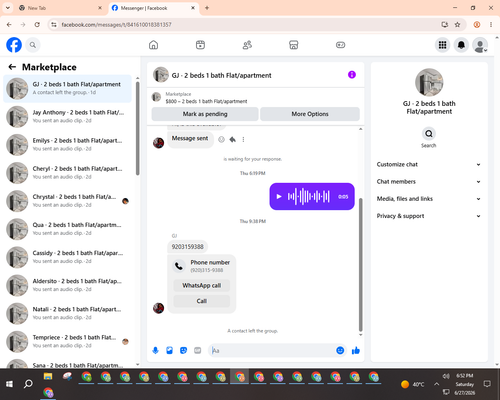The width and height of the screenshot is (500, 400).
Task: Open File Explorer from taskbar
Action: 48,377
